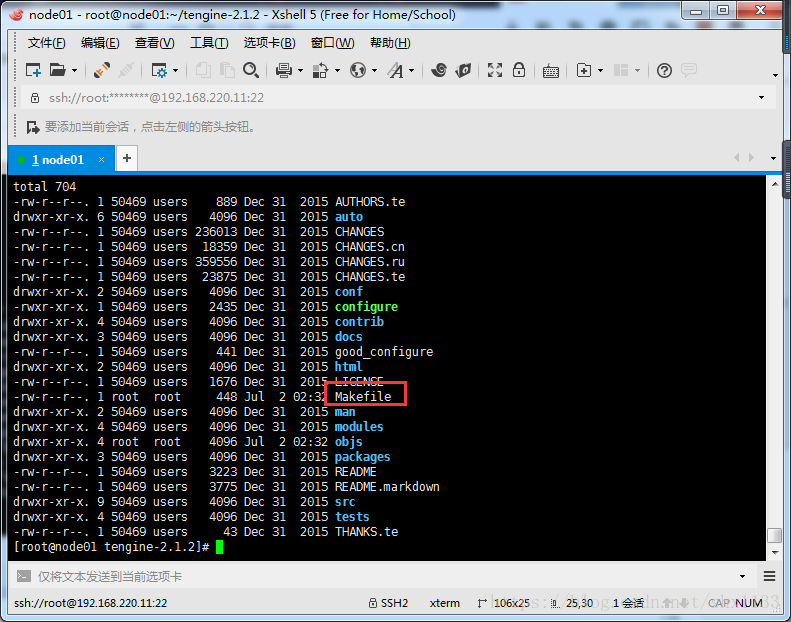Open the session Properties gear icon
Viewport: 791px width, 622px height.
coord(159,71)
